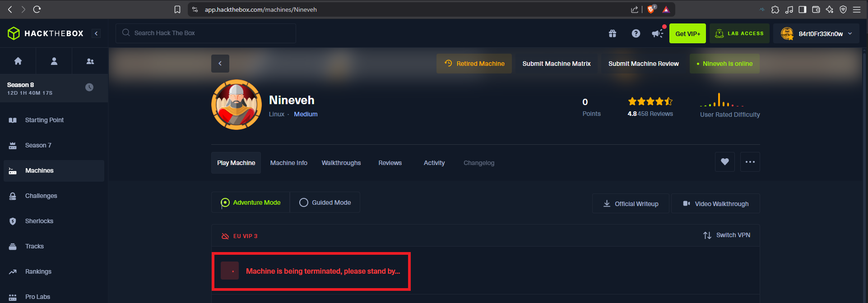Image resolution: width=868 pixels, height=303 pixels.
Task: Open the Brave Rewards triangle icon
Action: pyautogui.click(x=666, y=9)
